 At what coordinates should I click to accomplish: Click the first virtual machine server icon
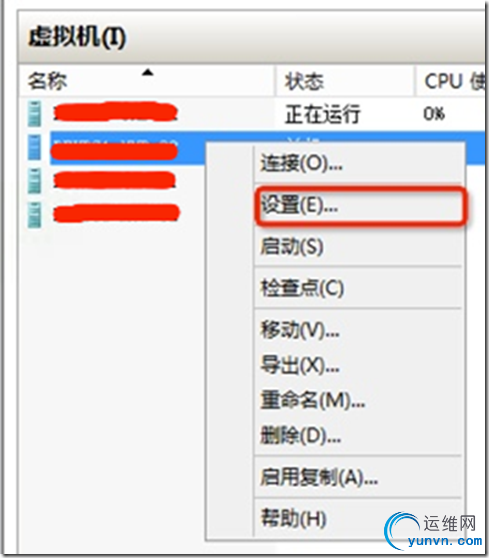34,114
